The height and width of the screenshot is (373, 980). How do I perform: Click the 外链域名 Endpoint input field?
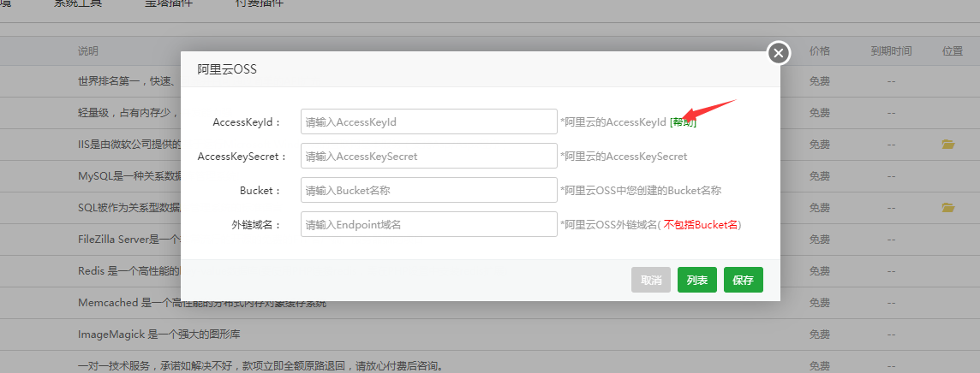click(428, 224)
